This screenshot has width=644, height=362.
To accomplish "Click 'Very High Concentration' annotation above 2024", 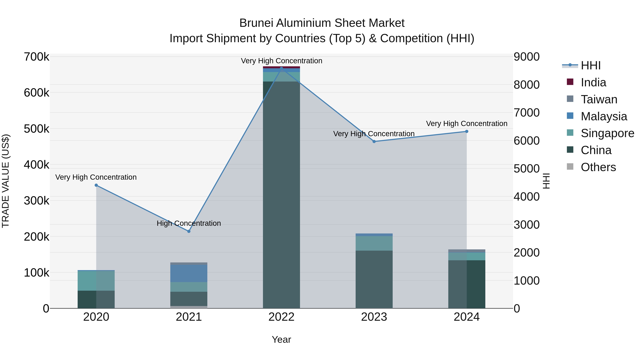I will click(x=467, y=123).
